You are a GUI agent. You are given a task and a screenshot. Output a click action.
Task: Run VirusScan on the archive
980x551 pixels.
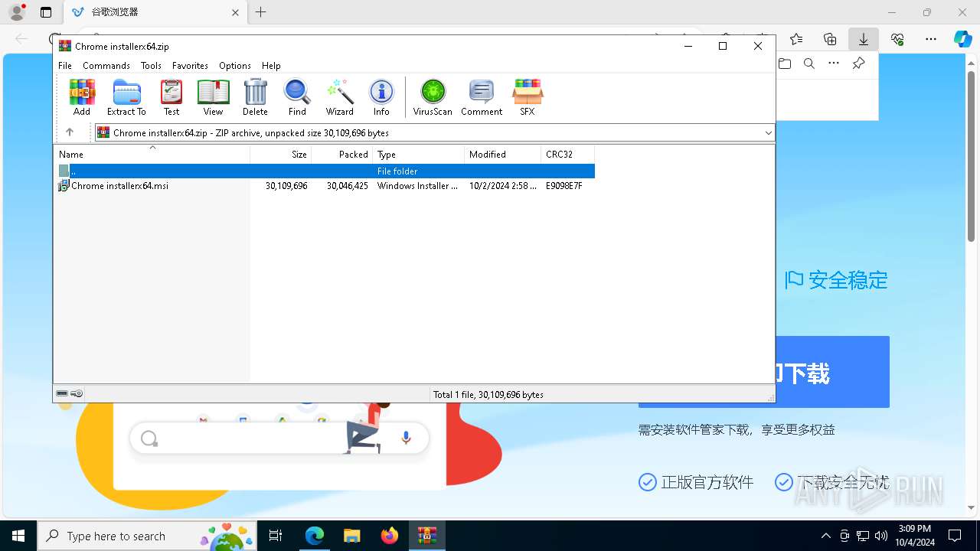[433, 97]
